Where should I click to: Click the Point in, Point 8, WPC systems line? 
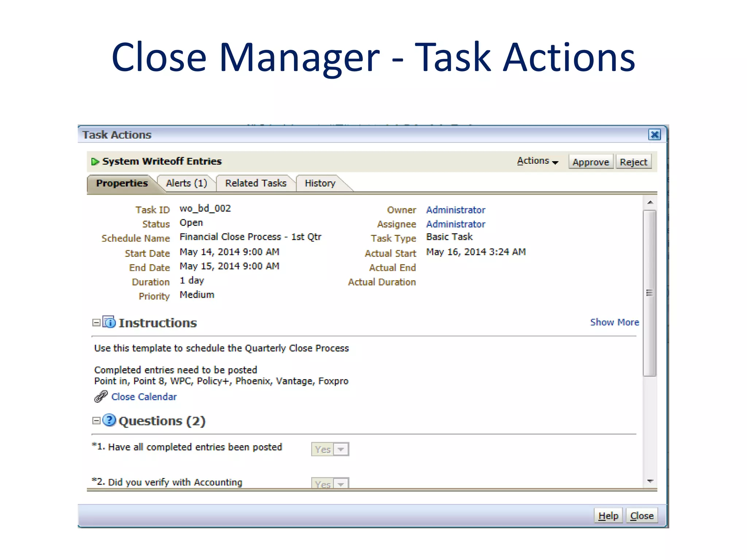coord(221,381)
